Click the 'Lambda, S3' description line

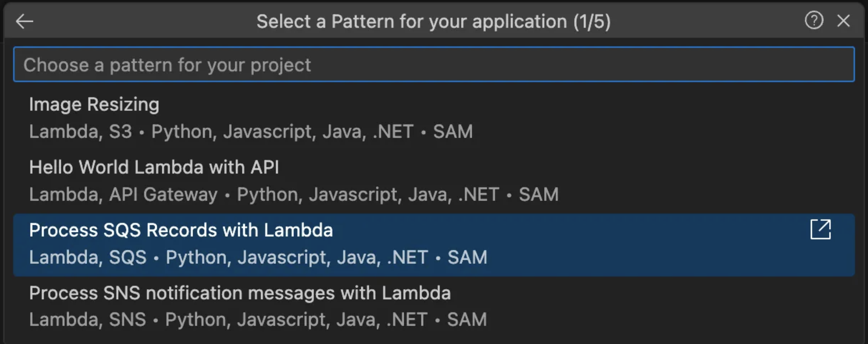[80, 132]
